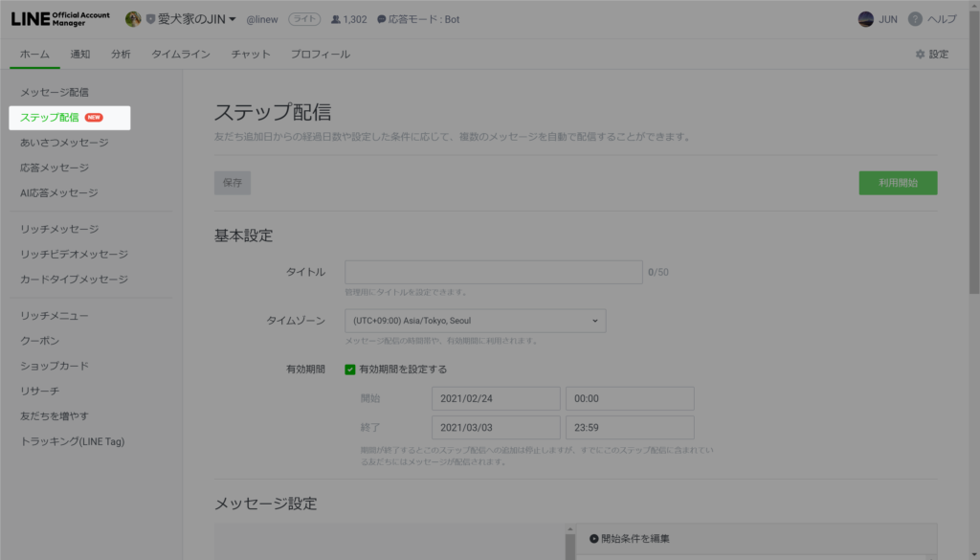Screen dimensions: 980x560
Task: Open 設定 via the gear icon
Action: [x=921, y=55]
